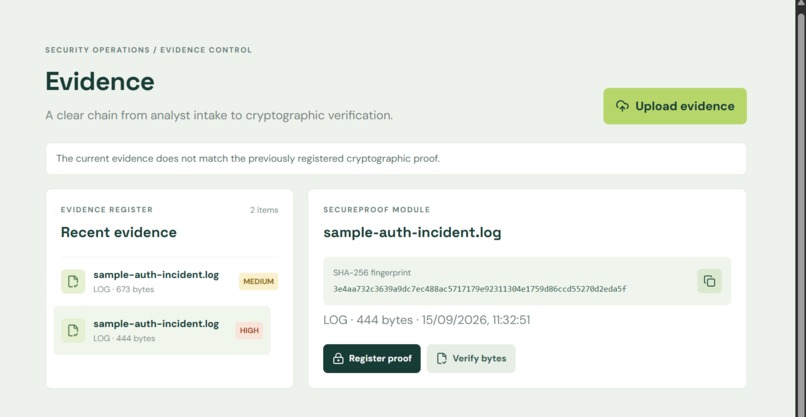Click the timestamp 15/09/2026, 11:32:51 line

[x=427, y=320]
